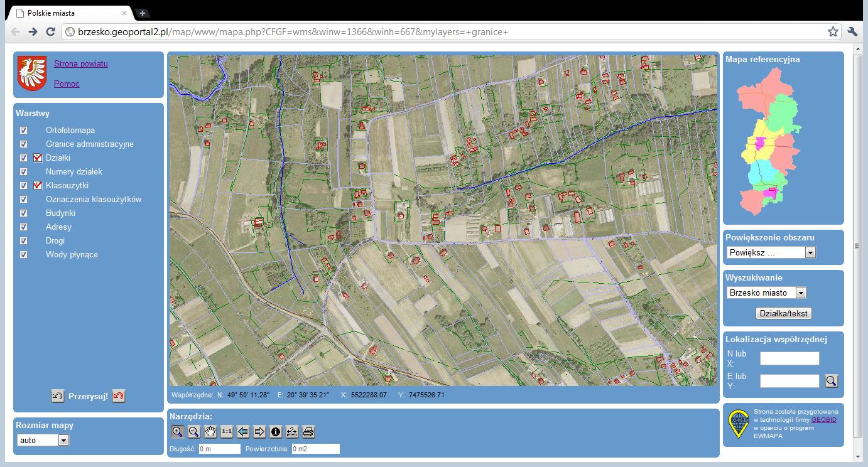Toggle the Wody płynące layer checkbox
The width and height of the screenshot is (868, 467).
[24, 255]
